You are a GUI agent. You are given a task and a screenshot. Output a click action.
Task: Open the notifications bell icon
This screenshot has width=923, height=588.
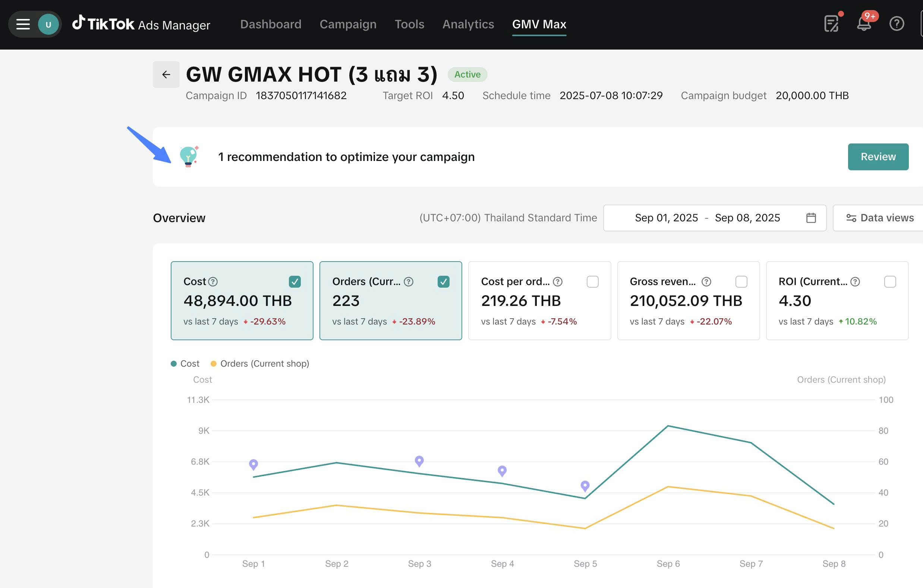tap(864, 24)
